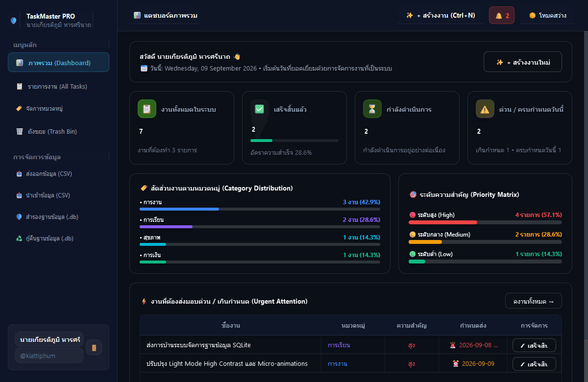This screenshot has width=588, height=382.
Task: Click the orange dot beside ระดับกลาง (Medium)
Action: (413, 235)
